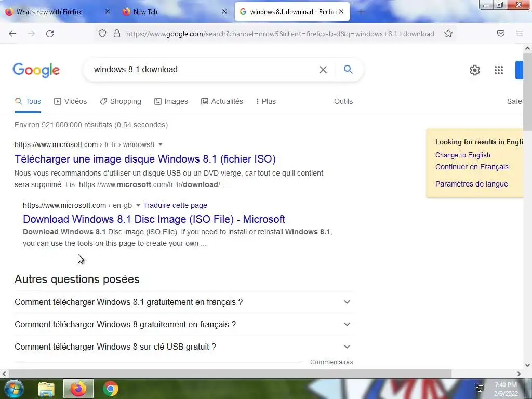The width and height of the screenshot is (532, 399).
Task: Launch Google Chrome from the taskbar
Action: coord(110,389)
